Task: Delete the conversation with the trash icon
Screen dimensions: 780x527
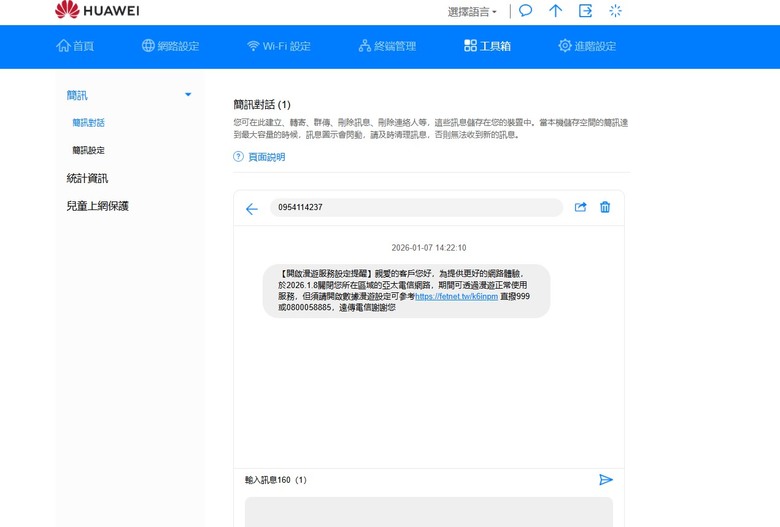Action: [x=605, y=207]
